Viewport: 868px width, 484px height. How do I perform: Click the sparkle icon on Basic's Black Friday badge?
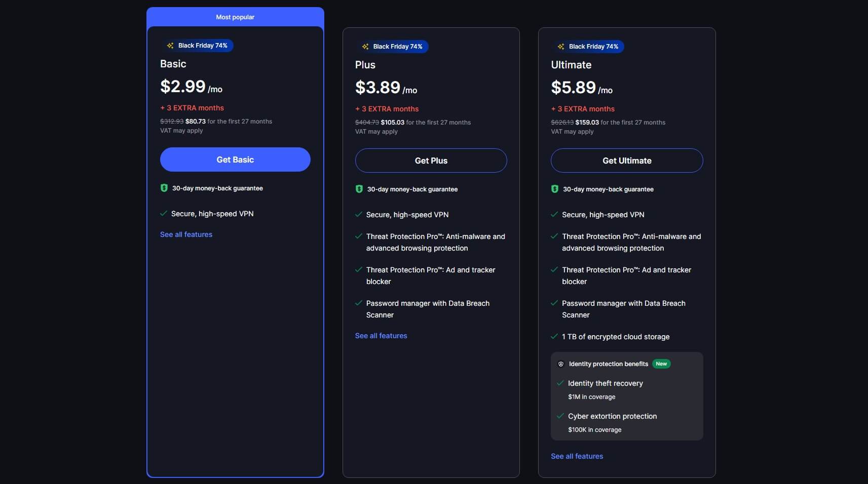coord(171,46)
